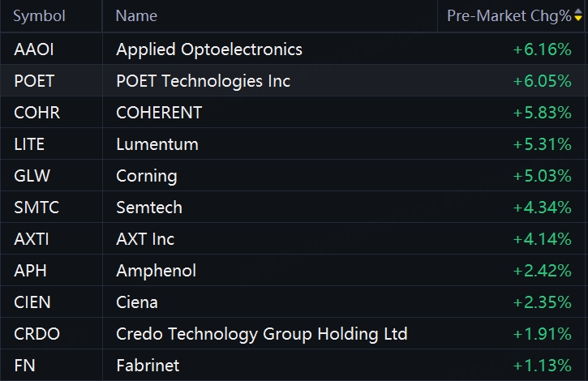Select the POET Technologies Inc row

[x=294, y=80]
